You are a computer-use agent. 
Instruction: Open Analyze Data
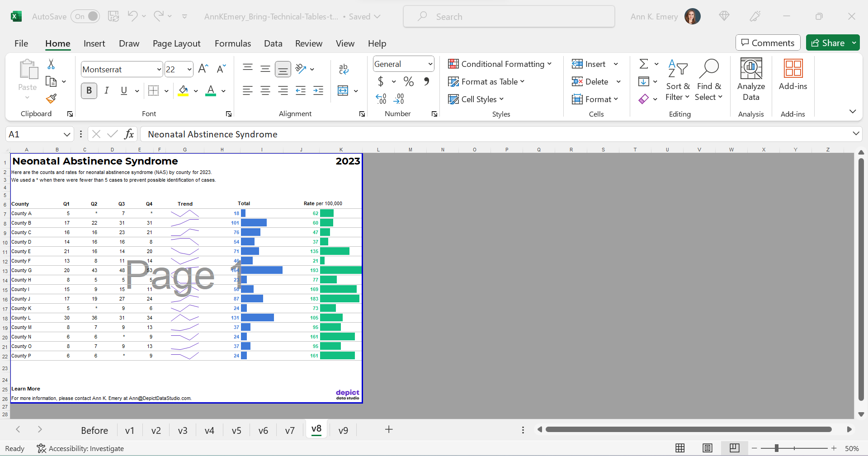[751, 80]
